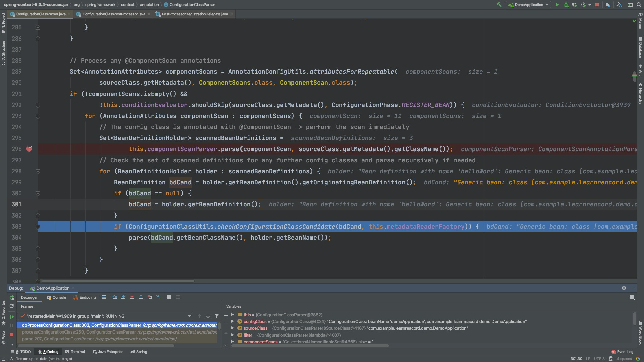Click the Translate icon in the top toolbar
Screen dimensions: 644x362
point(619,5)
